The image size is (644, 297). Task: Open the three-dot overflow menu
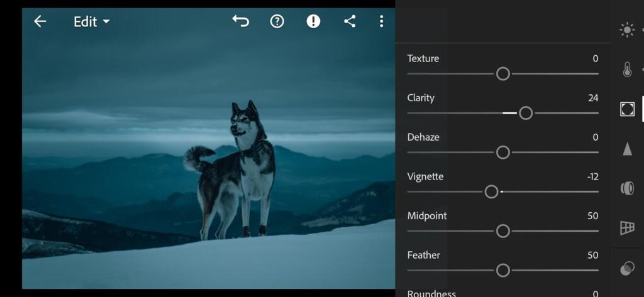coord(382,21)
